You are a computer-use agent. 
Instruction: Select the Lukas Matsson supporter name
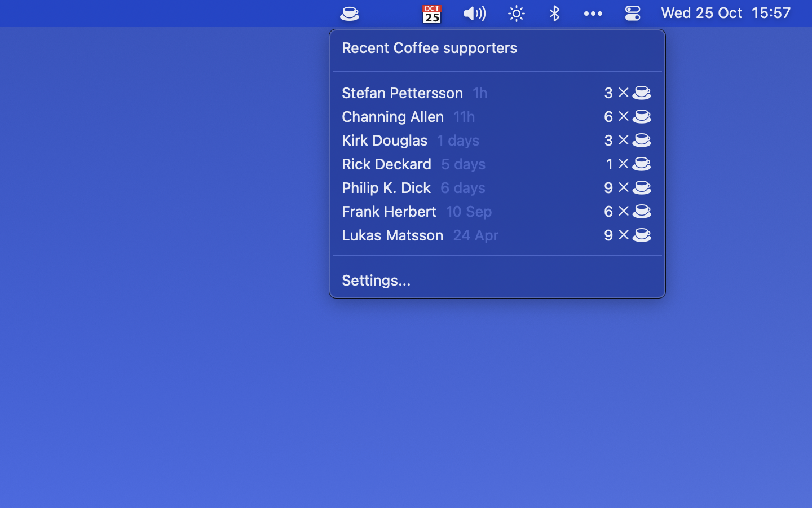392,235
